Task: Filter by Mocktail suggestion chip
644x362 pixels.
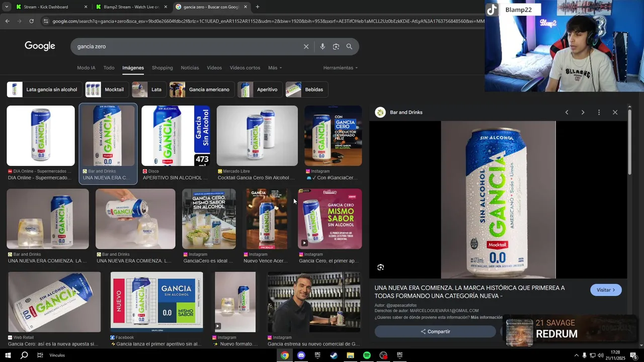Action: coord(107,89)
